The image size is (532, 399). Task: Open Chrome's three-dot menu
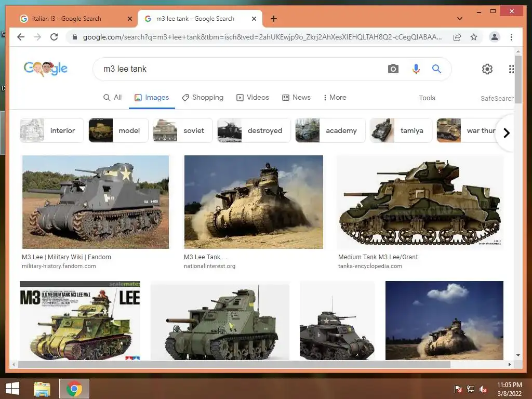point(511,37)
